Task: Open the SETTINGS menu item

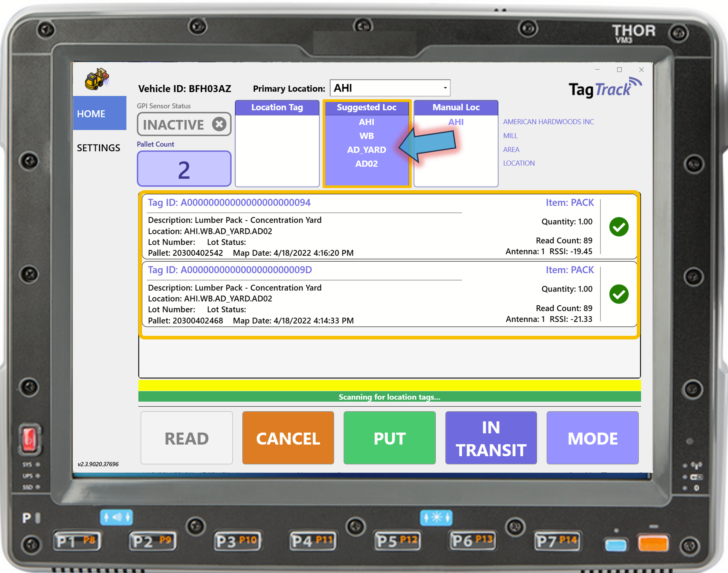Action: tap(99, 148)
